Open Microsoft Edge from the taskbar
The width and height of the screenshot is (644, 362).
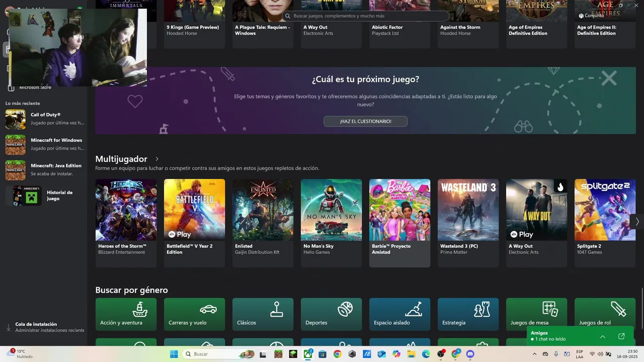pyautogui.click(x=426, y=354)
